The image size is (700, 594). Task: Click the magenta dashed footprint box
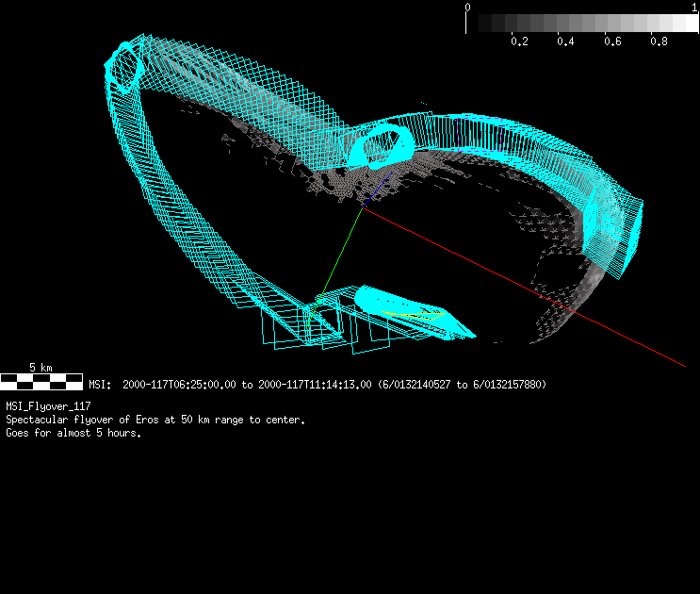coord(480,135)
